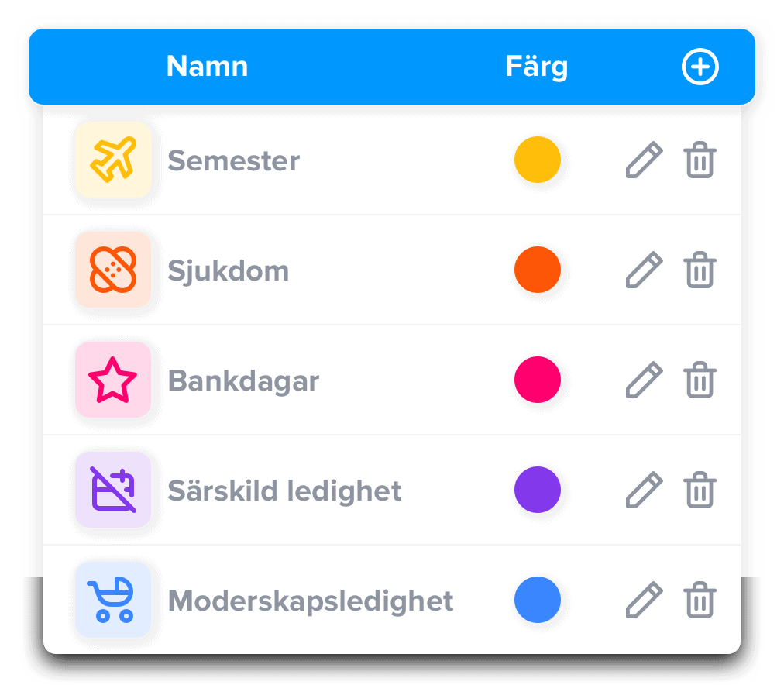The height and width of the screenshot is (685, 784).
Task: Choose the pink Bankdagar color dot
Action: [538, 380]
